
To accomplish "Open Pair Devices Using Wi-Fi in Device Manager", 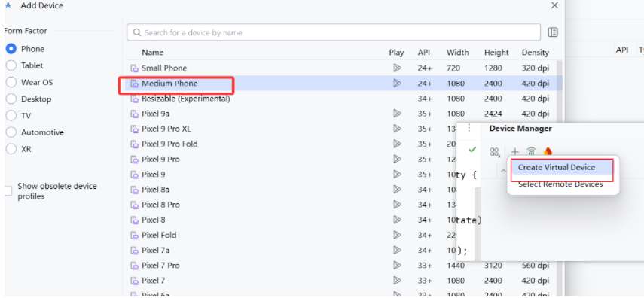I will pyautogui.click(x=531, y=152).
